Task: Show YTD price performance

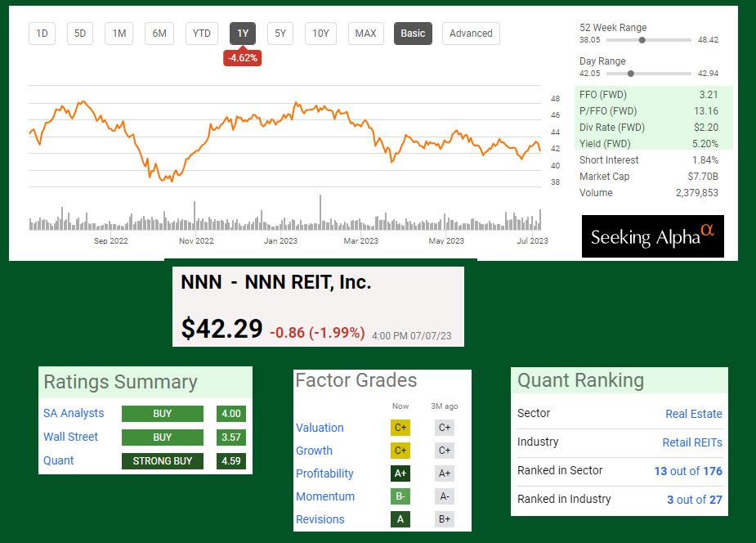Action: click(201, 34)
